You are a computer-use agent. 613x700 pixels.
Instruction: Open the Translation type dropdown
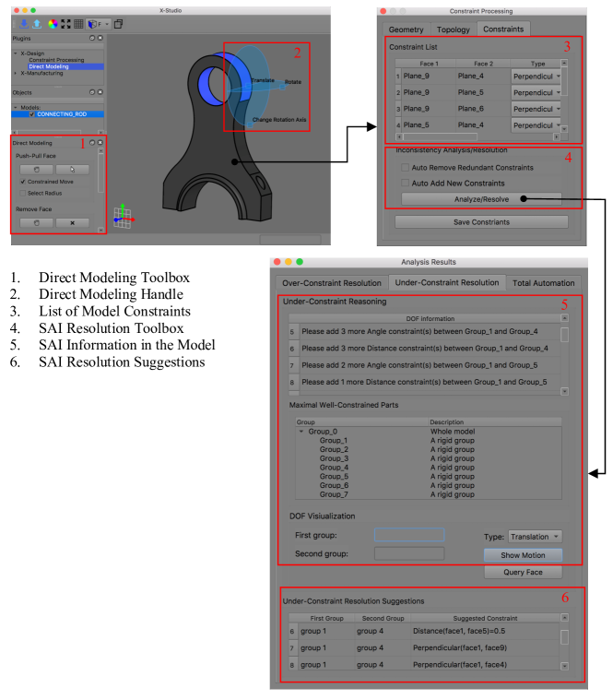[x=535, y=537]
